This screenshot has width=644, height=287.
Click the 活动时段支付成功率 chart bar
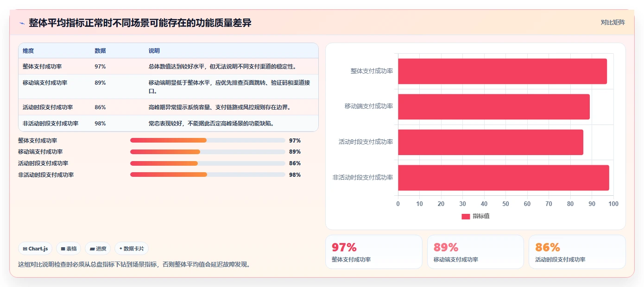[491, 142]
